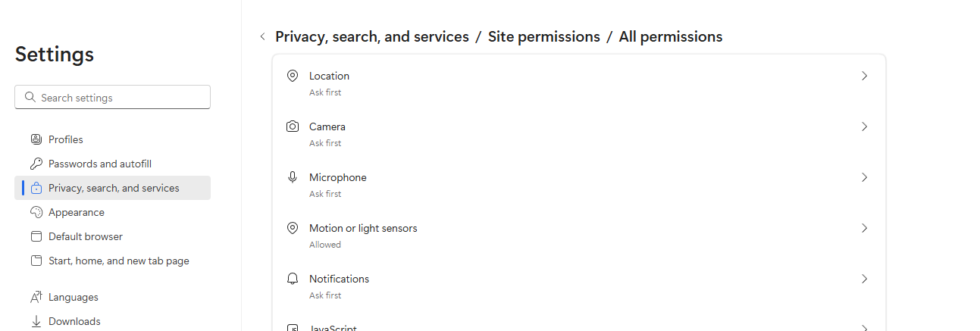This screenshot has width=980, height=331.
Task: Click the Downloads arrow icon
Action: (36, 321)
